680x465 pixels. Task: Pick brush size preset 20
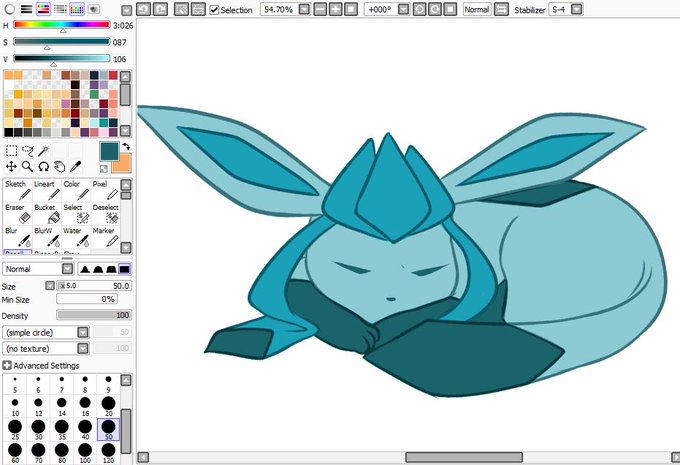point(108,406)
